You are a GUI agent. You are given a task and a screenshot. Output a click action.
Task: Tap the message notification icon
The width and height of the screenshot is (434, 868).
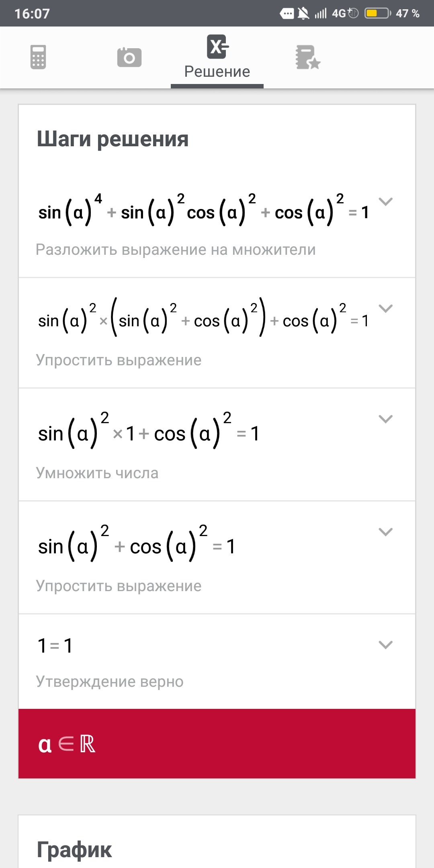tap(287, 14)
